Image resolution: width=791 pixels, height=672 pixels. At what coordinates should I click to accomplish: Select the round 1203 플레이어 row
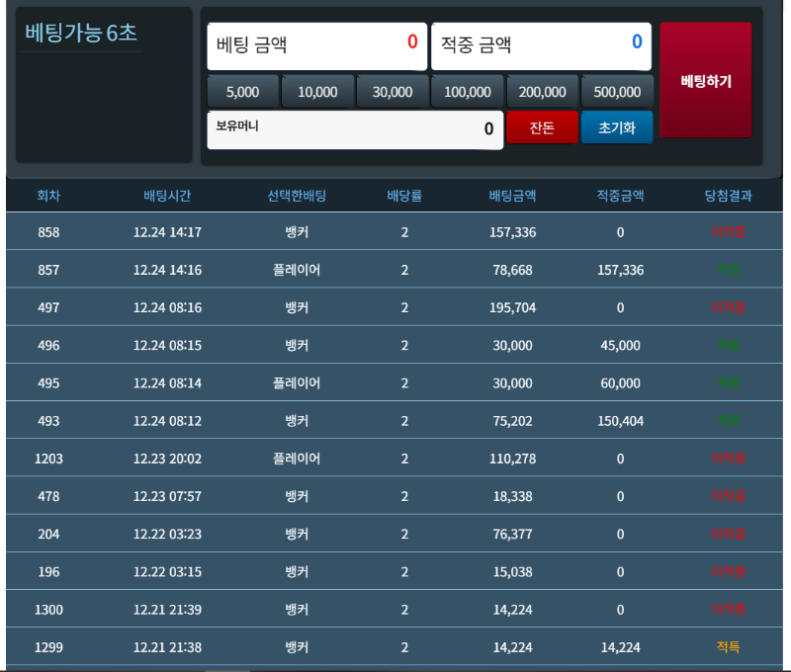pyautogui.click(x=395, y=459)
